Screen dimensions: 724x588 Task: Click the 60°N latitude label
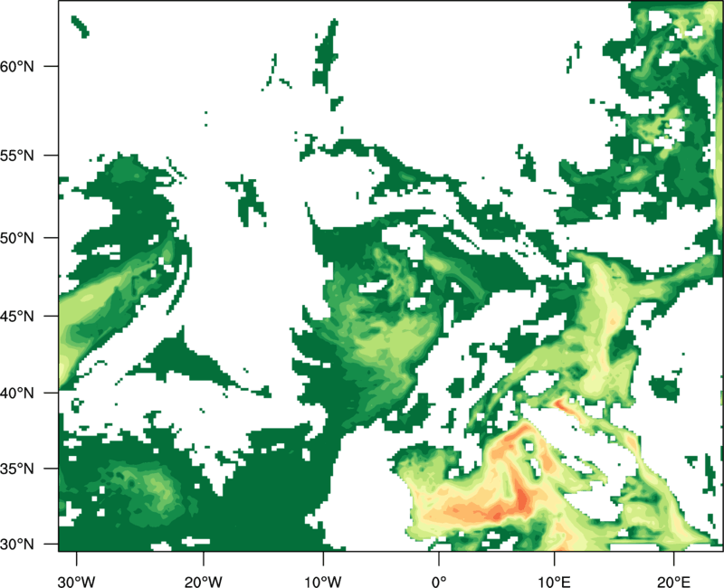tap(17, 66)
